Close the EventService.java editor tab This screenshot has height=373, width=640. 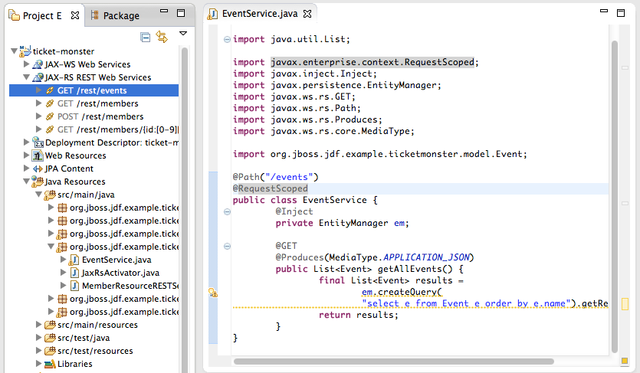click(307, 14)
